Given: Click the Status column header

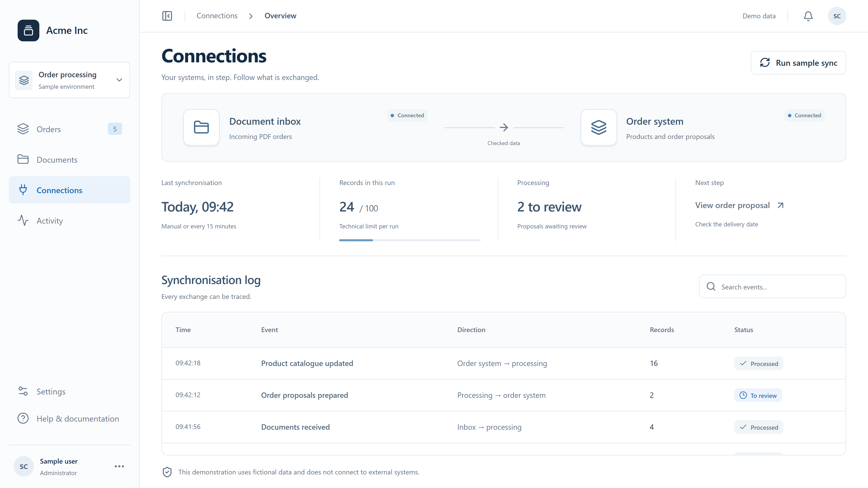Looking at the screenshot, I should point(744,330).
